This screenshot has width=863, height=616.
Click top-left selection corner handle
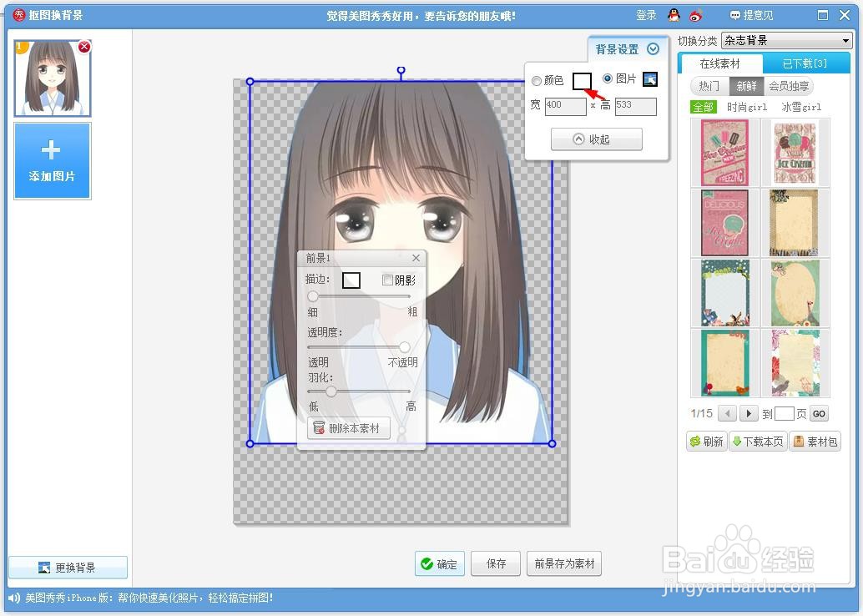click(250, 82)
